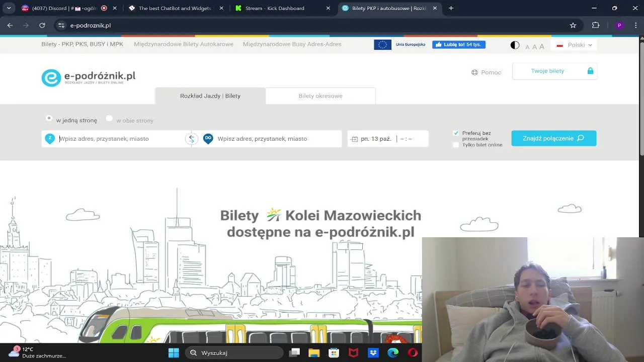Select the smallest font size 'A'
Screen dimensions: 644x362
[527, 47]
